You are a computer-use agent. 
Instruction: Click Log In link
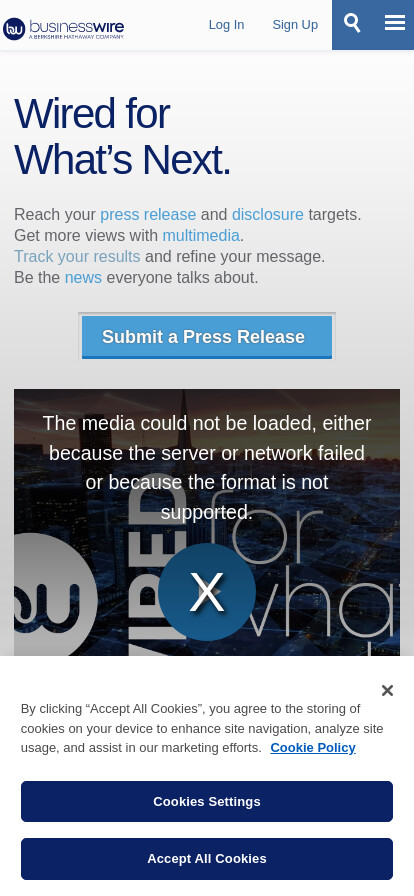[x=226, y=25]
